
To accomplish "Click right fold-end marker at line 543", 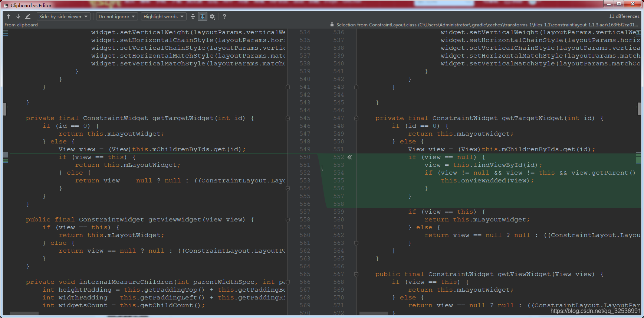I will (x=356, y=87).
